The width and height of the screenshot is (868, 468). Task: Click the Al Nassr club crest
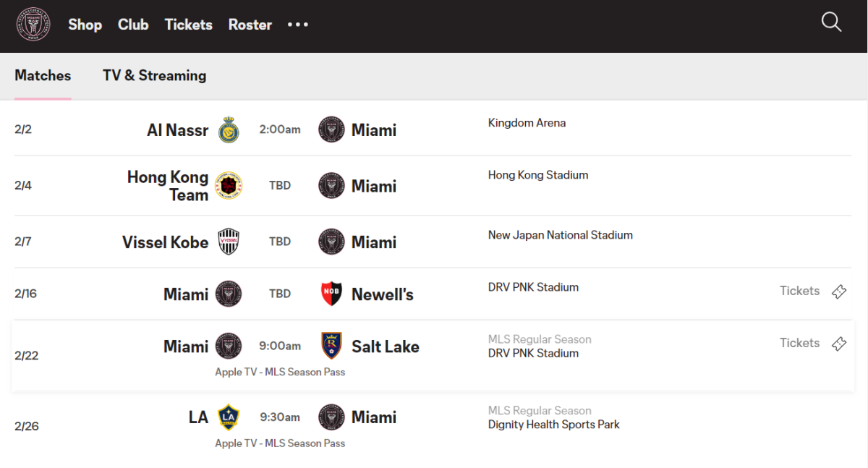tap(229, 129)
